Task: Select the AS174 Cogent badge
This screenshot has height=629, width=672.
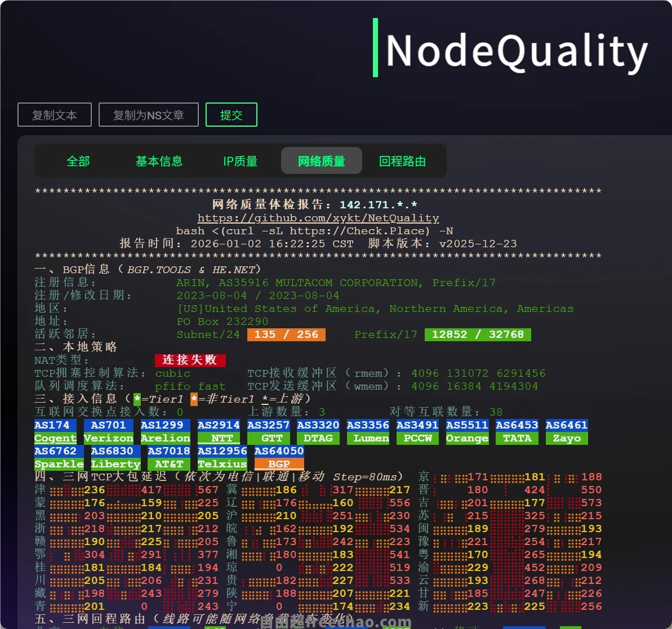Action: (x=55, y=431)
